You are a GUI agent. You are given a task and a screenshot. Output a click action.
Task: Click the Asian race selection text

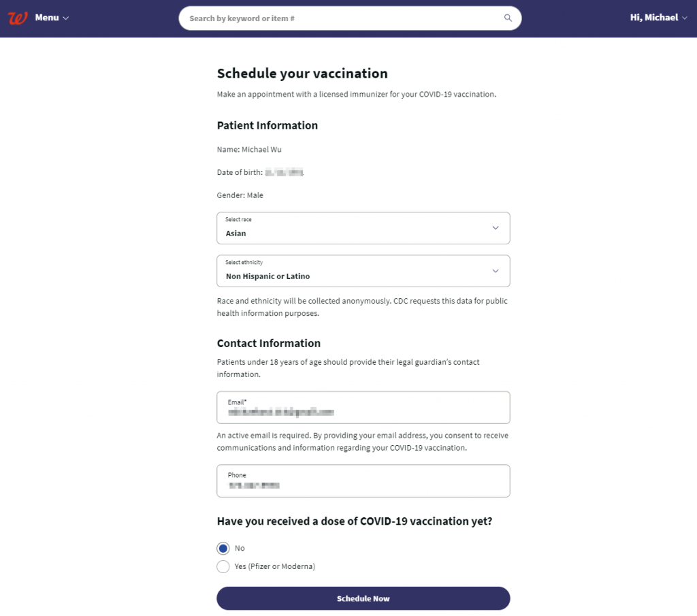tap(236, 233)
